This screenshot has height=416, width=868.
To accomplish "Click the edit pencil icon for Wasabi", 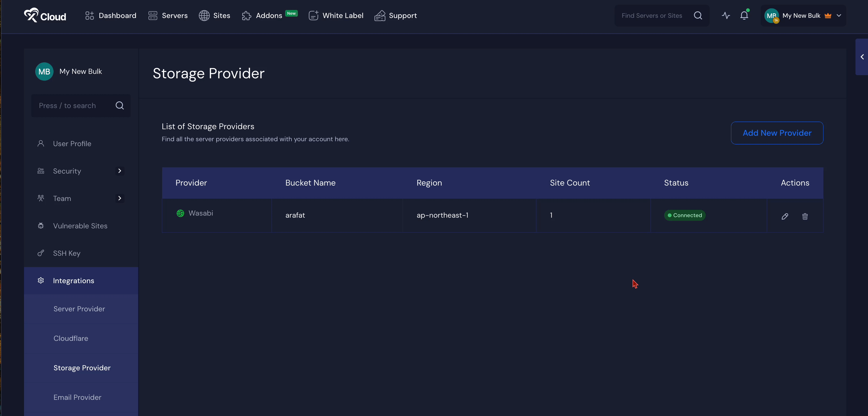I will point(785,216).
